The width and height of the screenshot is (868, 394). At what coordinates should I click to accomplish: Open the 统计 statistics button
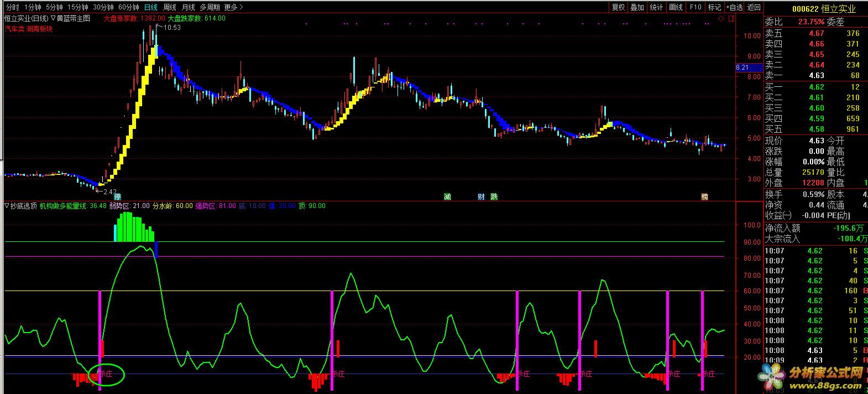(x=656, y=7)
